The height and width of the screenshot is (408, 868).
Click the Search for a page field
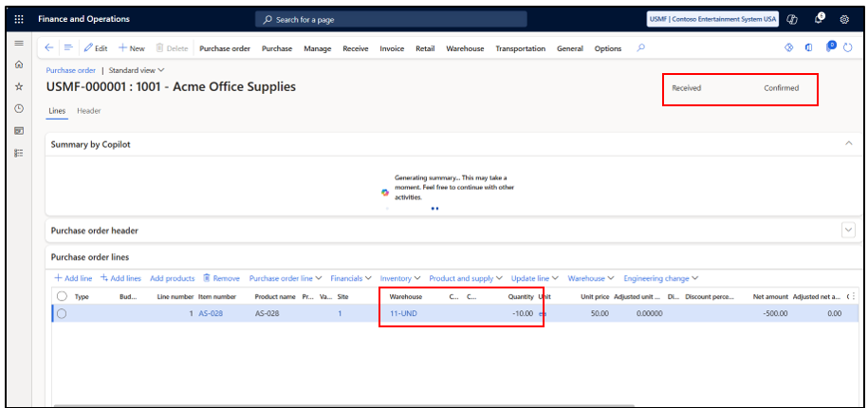pos(391,19)
